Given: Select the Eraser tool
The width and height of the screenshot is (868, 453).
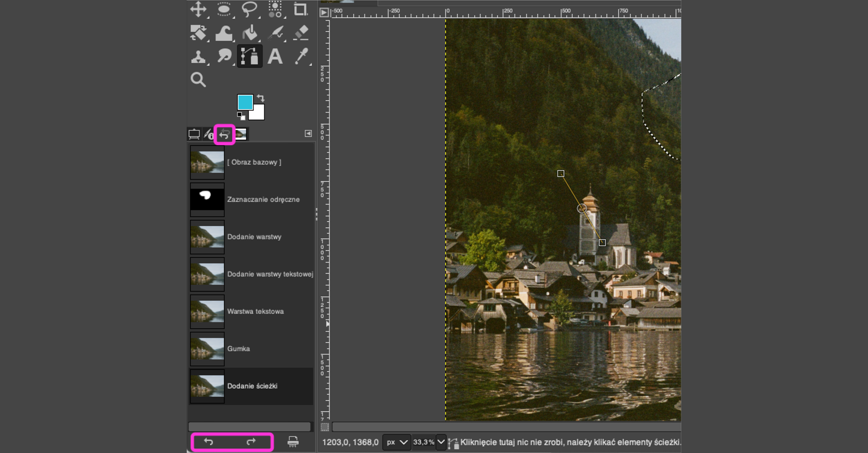Looking at the screenshot, I should pyautogui.click(x=301, y=33).
